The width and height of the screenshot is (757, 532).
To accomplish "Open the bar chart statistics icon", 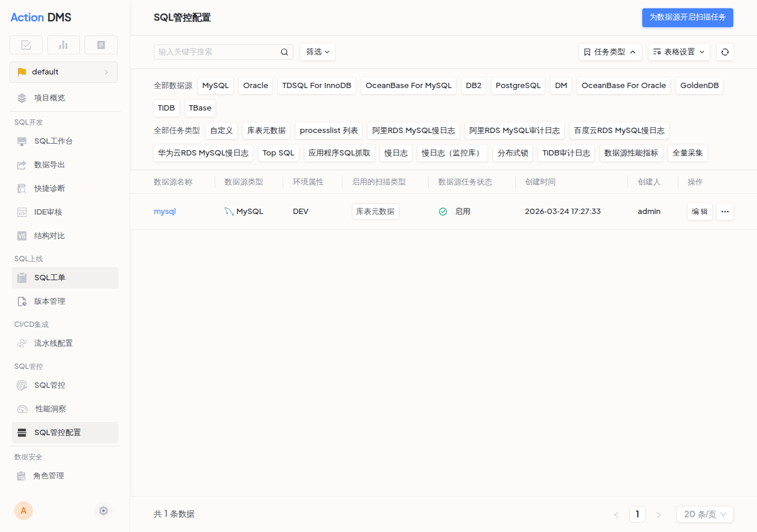I will point(63,44).
